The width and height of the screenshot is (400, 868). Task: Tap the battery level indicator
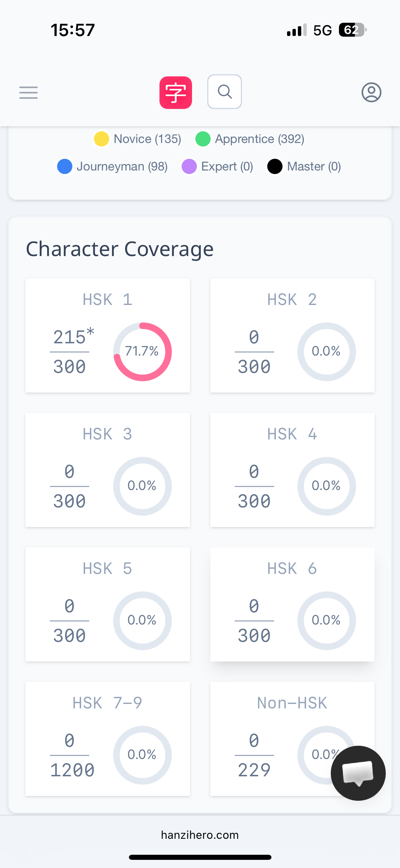352,30
